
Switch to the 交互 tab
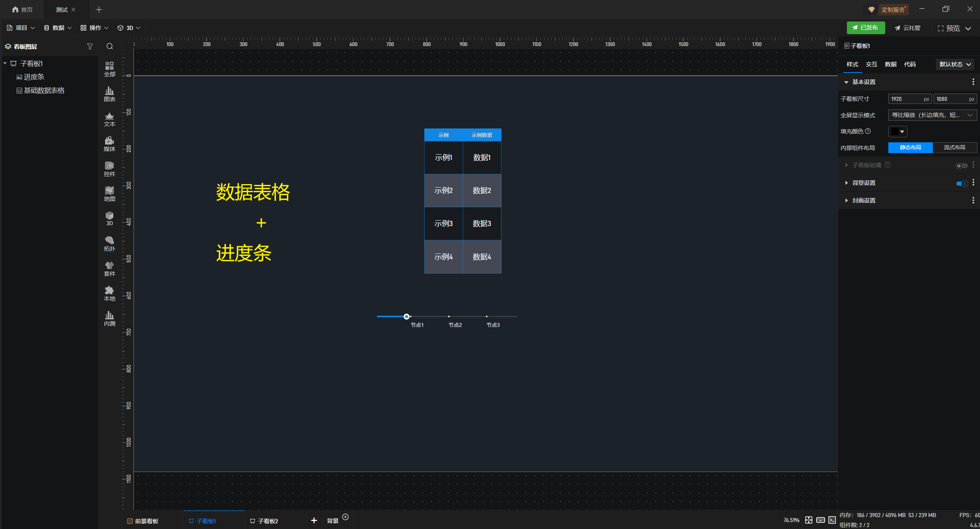pyautogui.click(x=871, y=64)
